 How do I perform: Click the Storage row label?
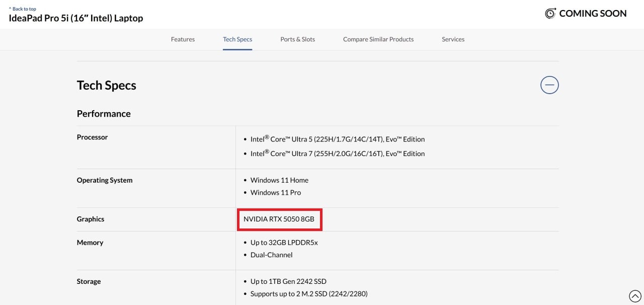89,281
